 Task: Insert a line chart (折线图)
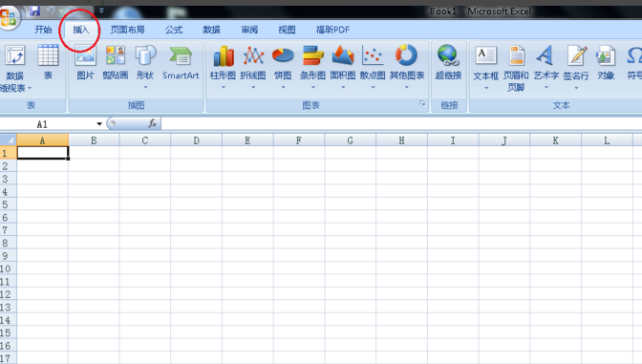(x=253, y=56)
